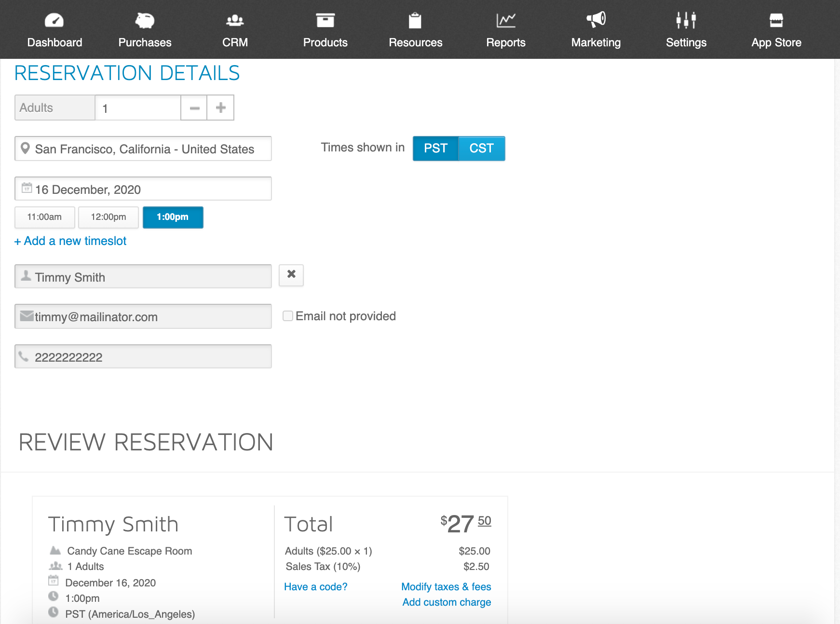The image size is (840, 624).
Task: Open the Reports chart icon
Action: 506,20
